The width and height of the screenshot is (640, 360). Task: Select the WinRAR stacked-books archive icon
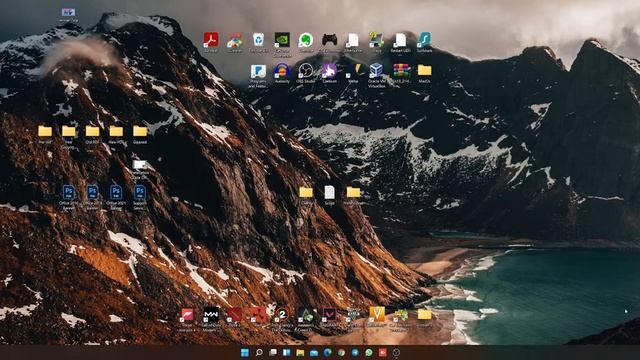pyautogui.click(x=402, y=71)
